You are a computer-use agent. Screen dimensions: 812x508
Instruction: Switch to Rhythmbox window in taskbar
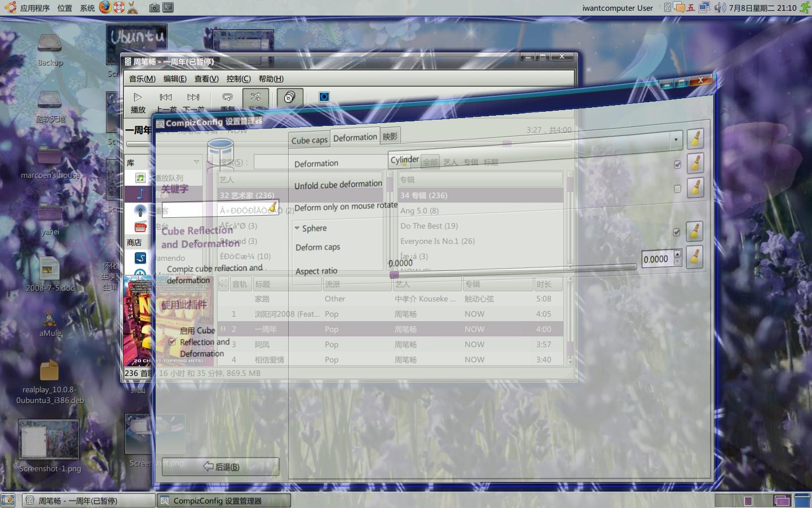89,501
